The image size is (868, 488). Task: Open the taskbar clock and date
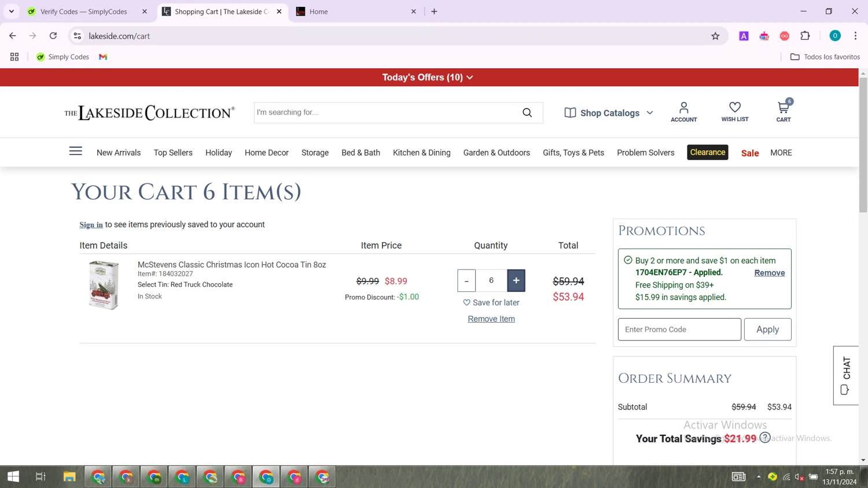click(840, 476)
